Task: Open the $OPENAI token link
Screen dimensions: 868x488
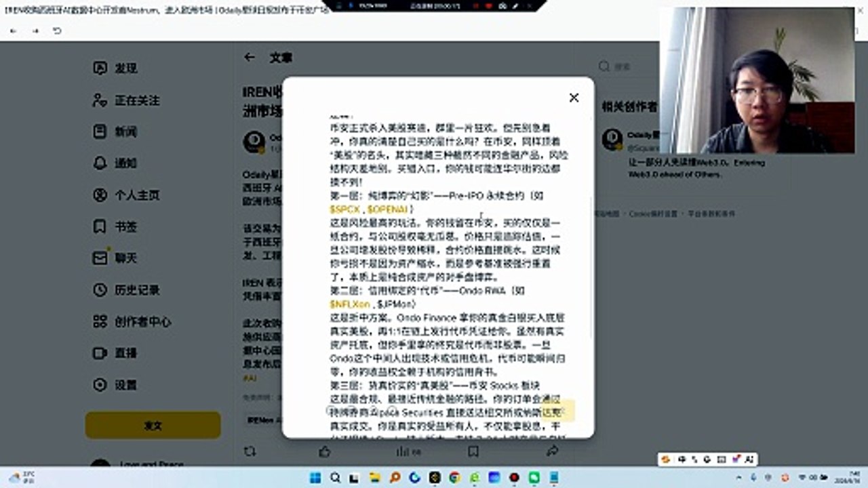Action: pos(387,209)
